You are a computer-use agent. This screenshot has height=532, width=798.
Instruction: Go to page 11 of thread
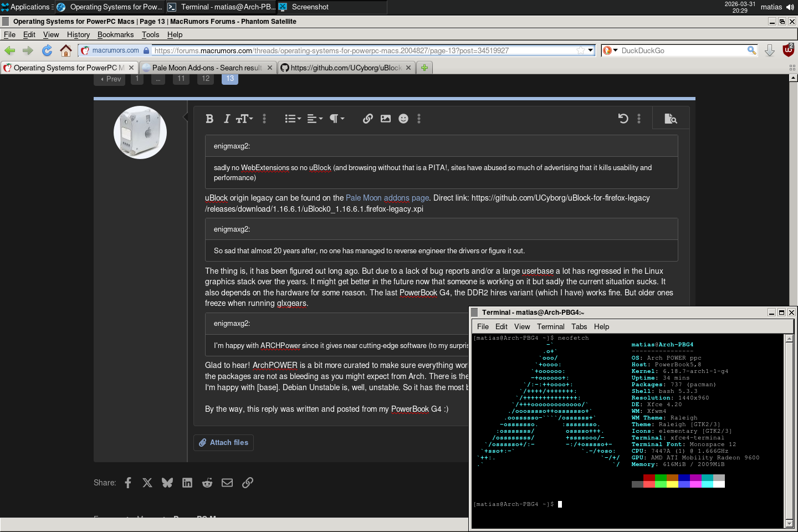click(181, 79)
